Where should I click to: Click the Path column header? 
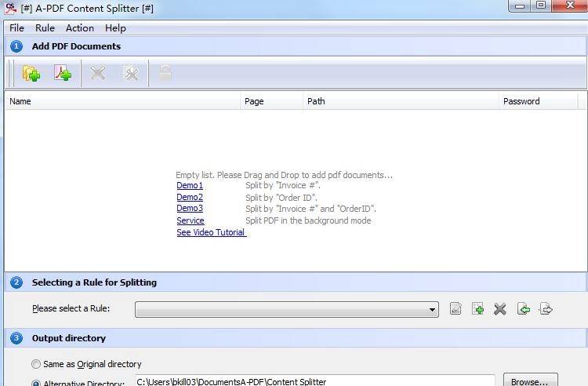click(401, 101)
